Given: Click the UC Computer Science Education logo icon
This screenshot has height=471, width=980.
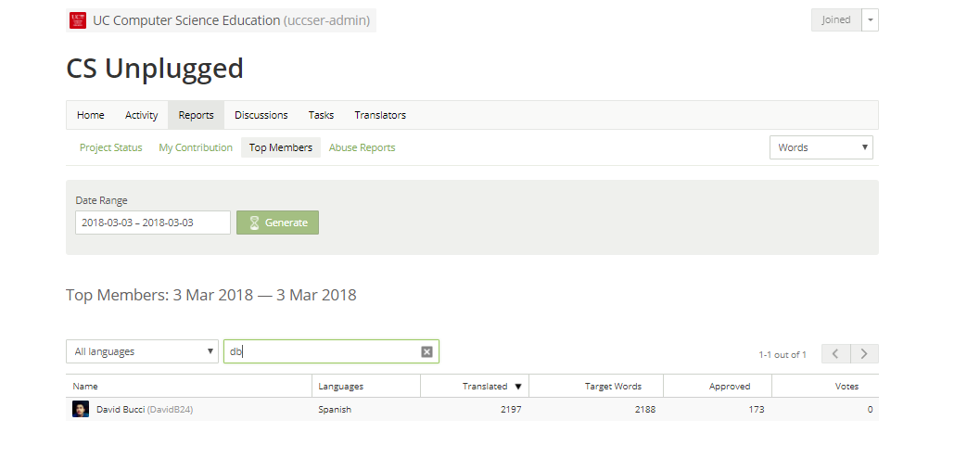Looking at the screenshot, I should (78, 20).
